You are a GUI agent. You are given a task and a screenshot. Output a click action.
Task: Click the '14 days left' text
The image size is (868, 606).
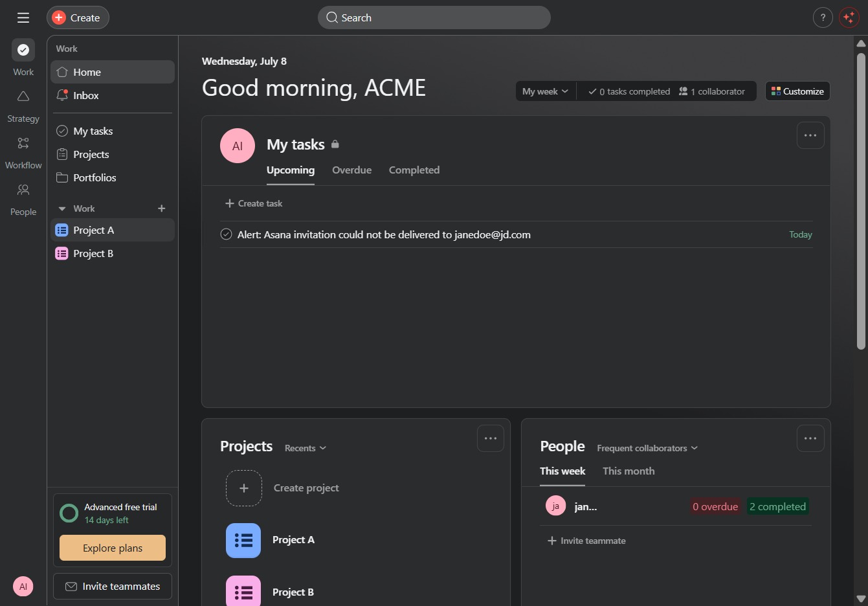(x=106, y=520)
